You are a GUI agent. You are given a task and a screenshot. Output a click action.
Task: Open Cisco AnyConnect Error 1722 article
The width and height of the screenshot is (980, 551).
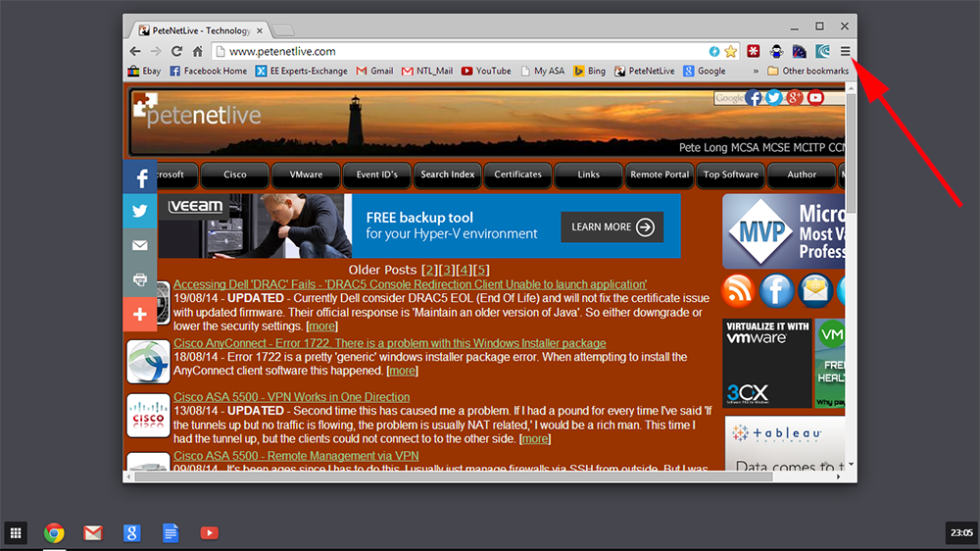coord(389,343)
